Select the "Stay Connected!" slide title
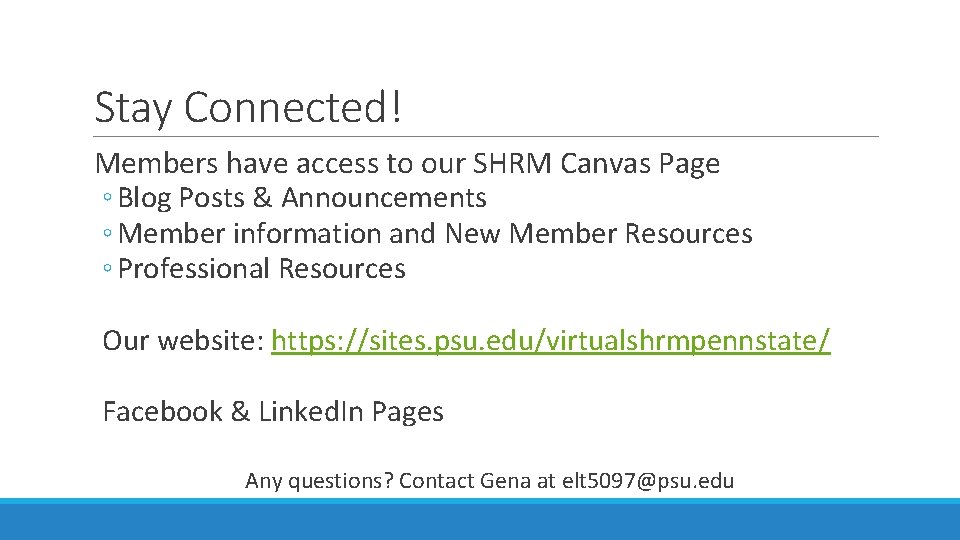The height and width of the screenshot is (540, 960). click(248, 107)
